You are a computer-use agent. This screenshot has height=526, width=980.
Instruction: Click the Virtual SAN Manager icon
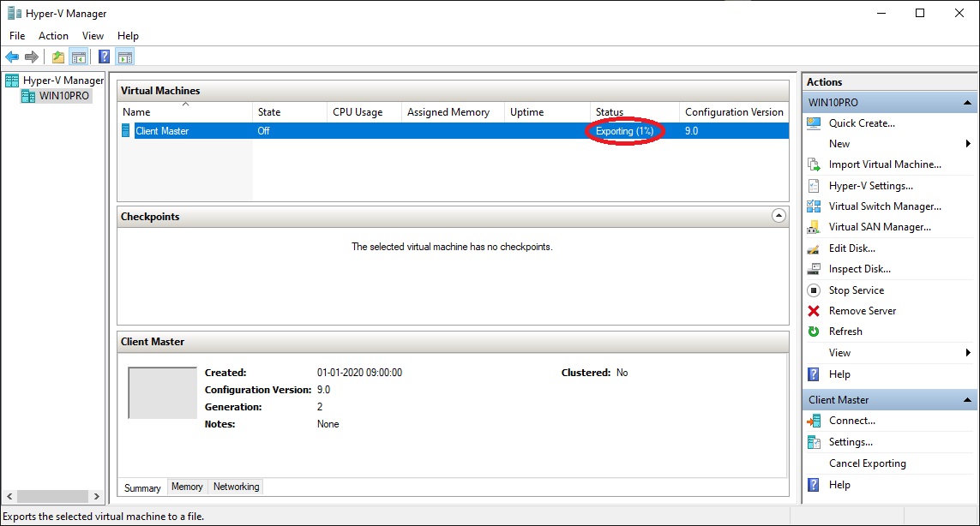click(x=814, y=227)
